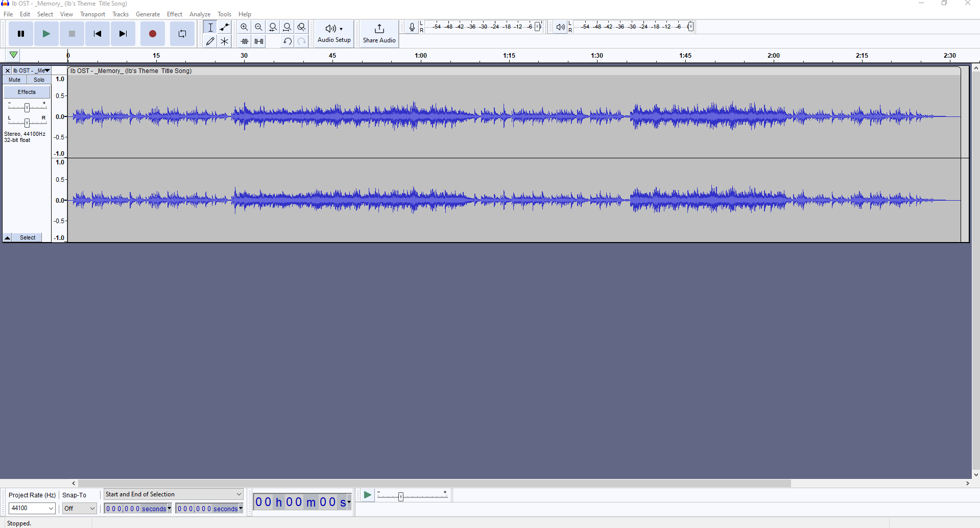
Task: Open the Generate menu
Action: click(x=148, y=14)
